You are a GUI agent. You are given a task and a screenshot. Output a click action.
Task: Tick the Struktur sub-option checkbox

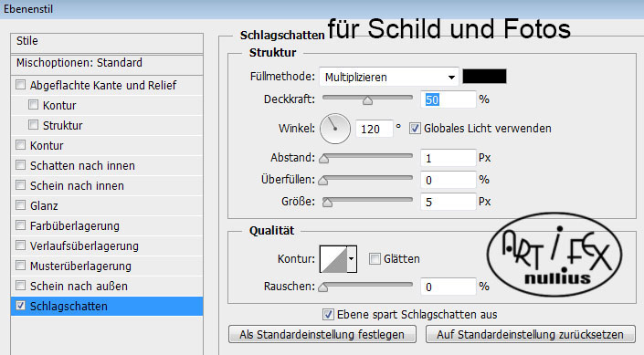click(x=33, y=125)
